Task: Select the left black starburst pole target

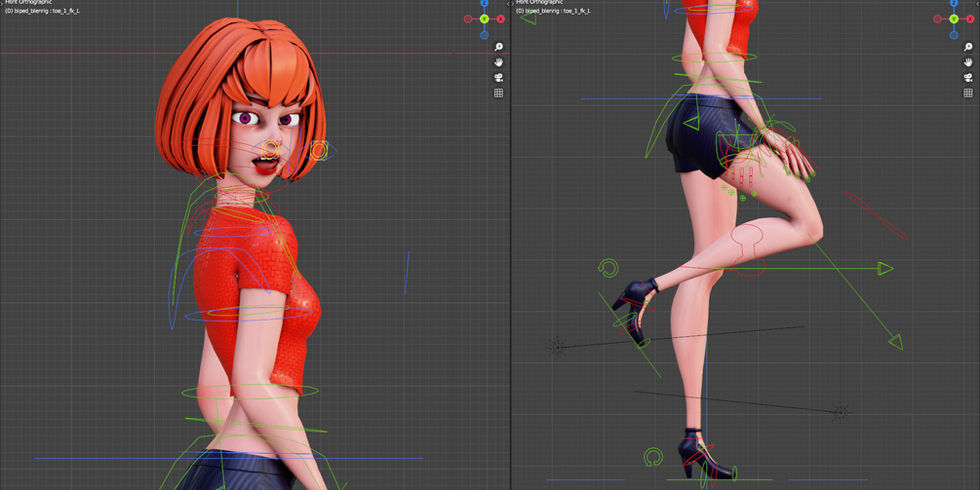Action: click(x=556, y=347)
